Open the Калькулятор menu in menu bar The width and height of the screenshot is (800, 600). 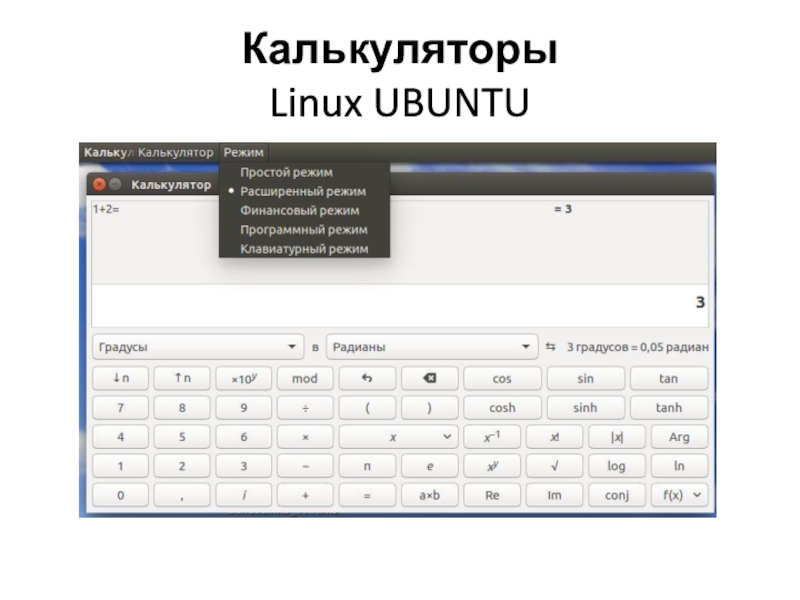[x=176, y=152]
